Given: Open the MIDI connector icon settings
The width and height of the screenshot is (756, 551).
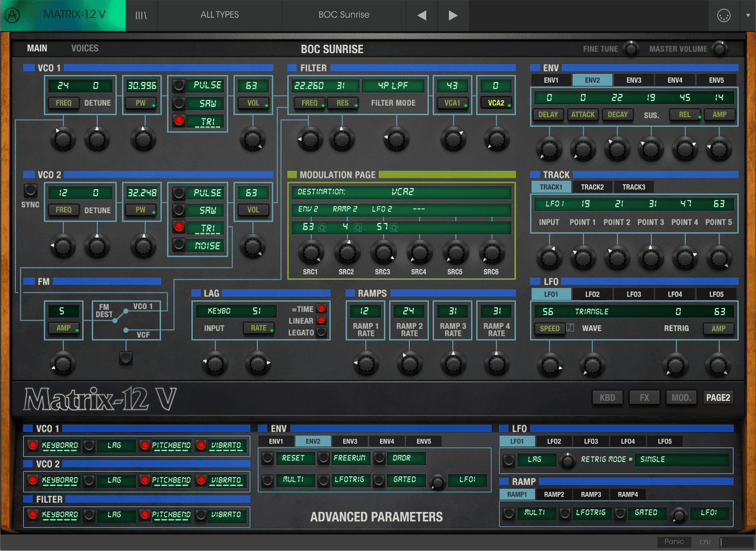Looking at the screenshot, I should [724, 15].
